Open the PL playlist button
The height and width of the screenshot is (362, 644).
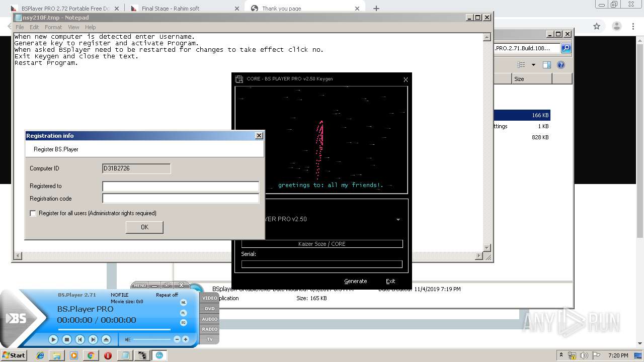[x=183, y=313]
